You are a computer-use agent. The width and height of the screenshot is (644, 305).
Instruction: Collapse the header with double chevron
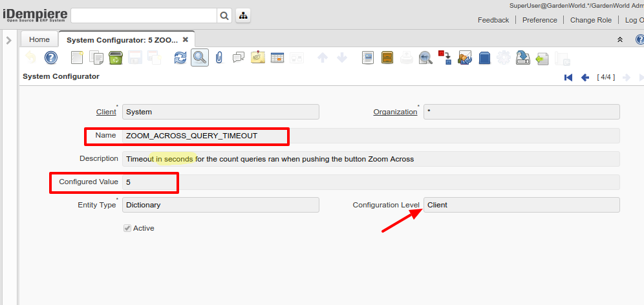[x=620, y=40]
